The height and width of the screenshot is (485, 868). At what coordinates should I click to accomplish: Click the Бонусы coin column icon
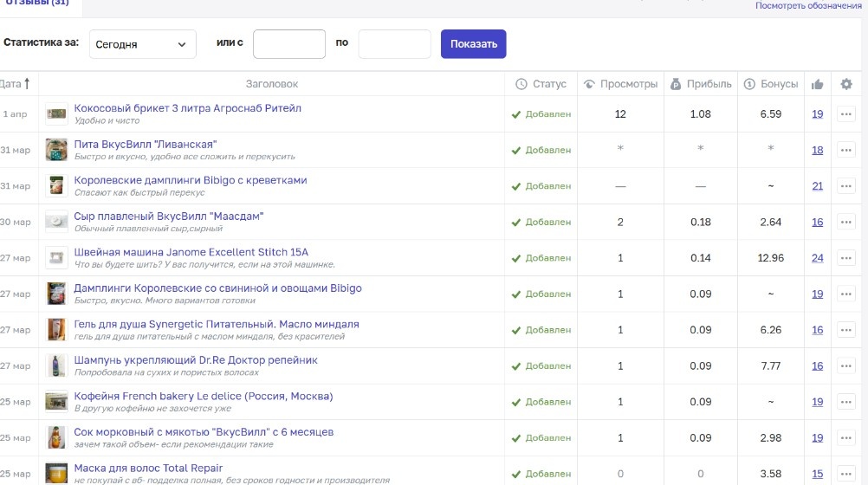tap(749, 84)
